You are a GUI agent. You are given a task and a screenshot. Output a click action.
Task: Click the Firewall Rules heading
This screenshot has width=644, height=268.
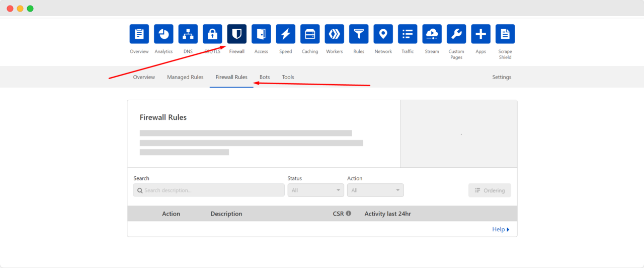click(163, 117)
